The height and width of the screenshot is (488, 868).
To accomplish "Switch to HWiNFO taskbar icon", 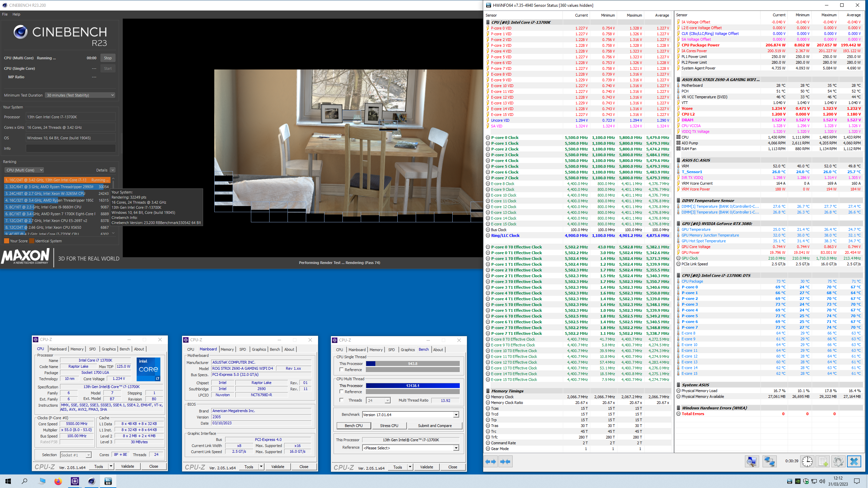I will [x=108, y=481].
